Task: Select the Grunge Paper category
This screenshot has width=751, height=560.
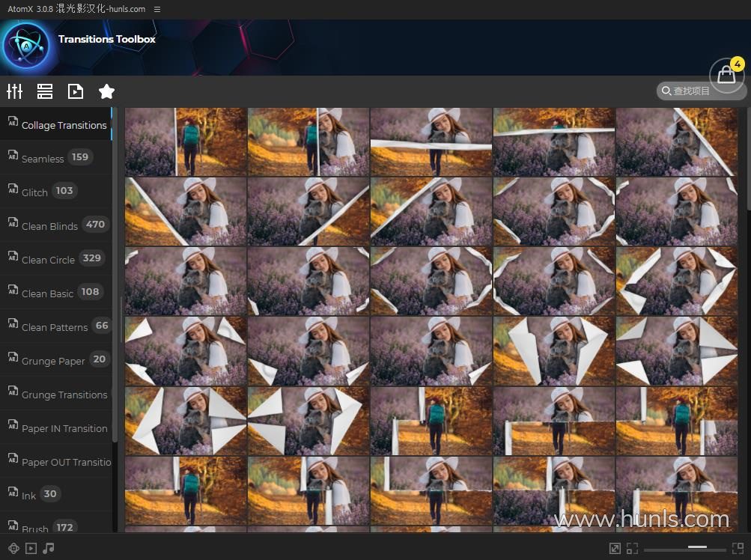Action: (x=55, y=360)
